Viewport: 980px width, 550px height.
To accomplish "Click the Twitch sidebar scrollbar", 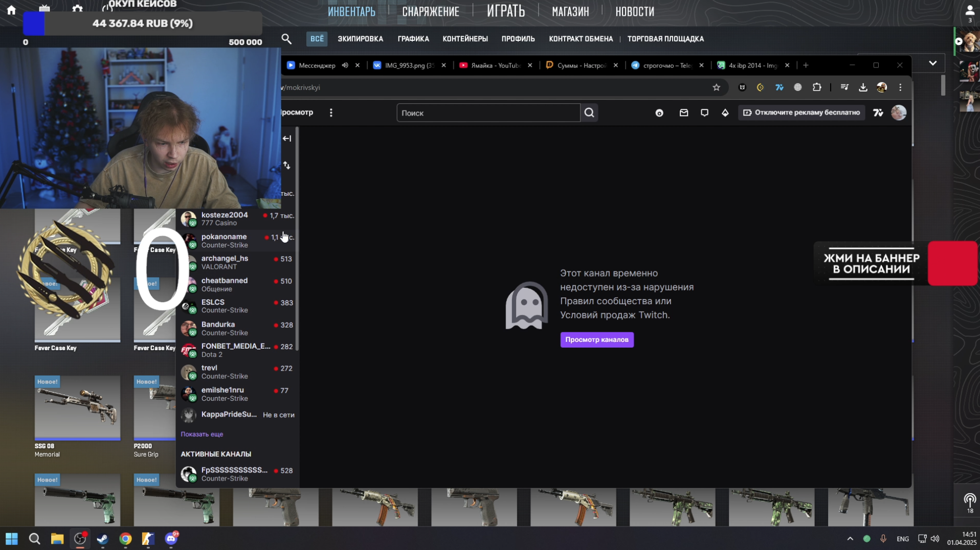I will click(x=297, y=239).
